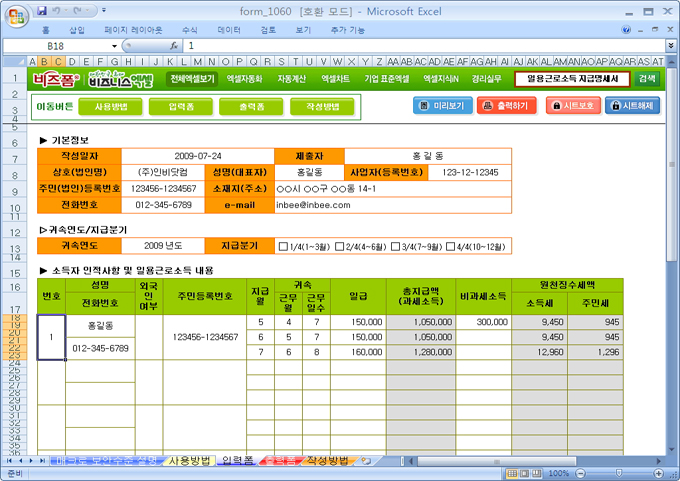Check the 1/4(1~3월) quarter checkbox
This screenshot has height=481, width=680.
coord(284,246)
